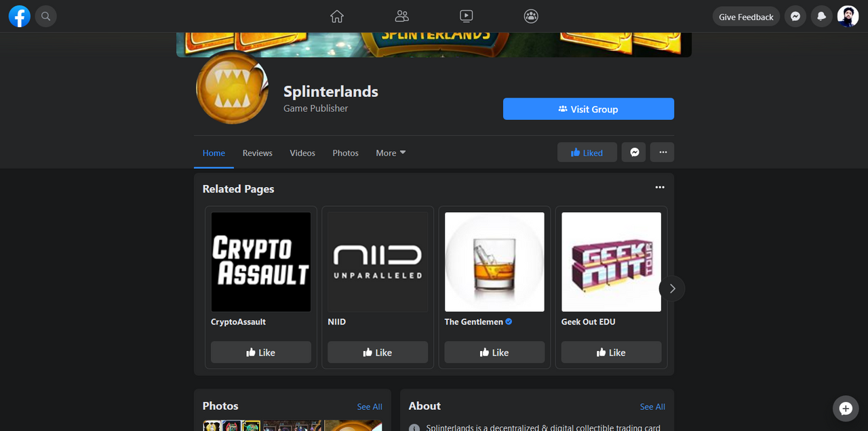The image size is (868, 431).
Task: Switch to the Reviews tab
Action: tap(258, 153)
